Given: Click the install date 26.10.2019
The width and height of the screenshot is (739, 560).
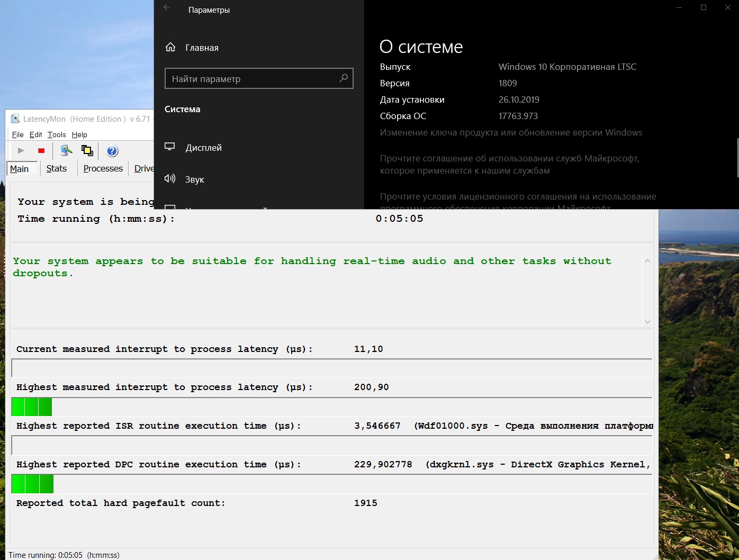Looking at the screenshot, I should pos(519,100).
